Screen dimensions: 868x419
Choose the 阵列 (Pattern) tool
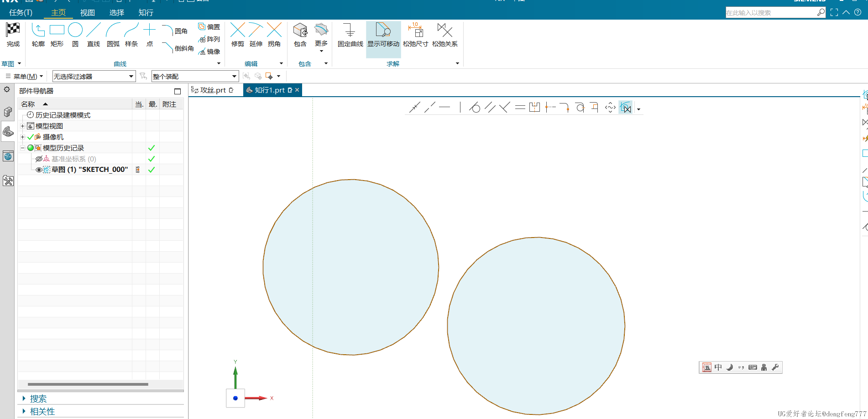(209, 39)
